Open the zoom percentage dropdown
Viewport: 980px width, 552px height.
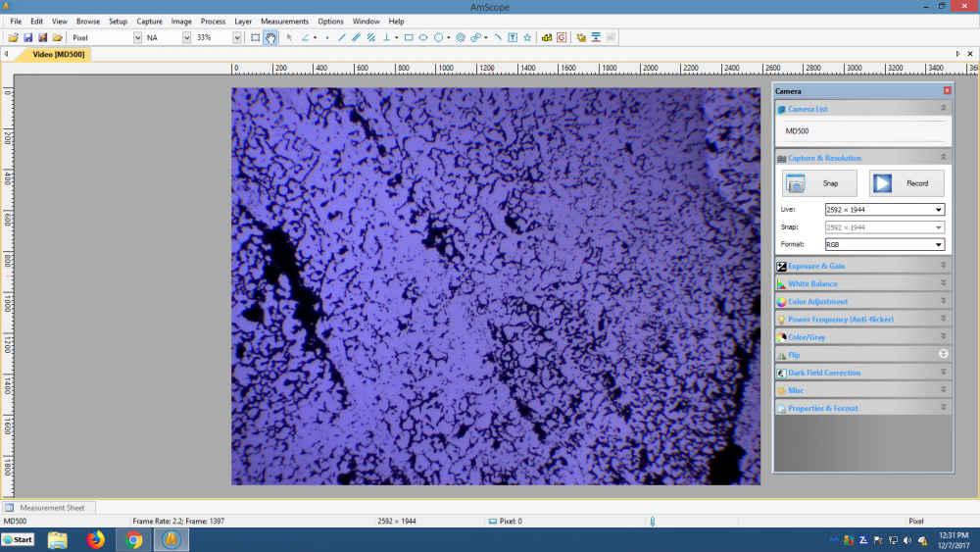236,37
